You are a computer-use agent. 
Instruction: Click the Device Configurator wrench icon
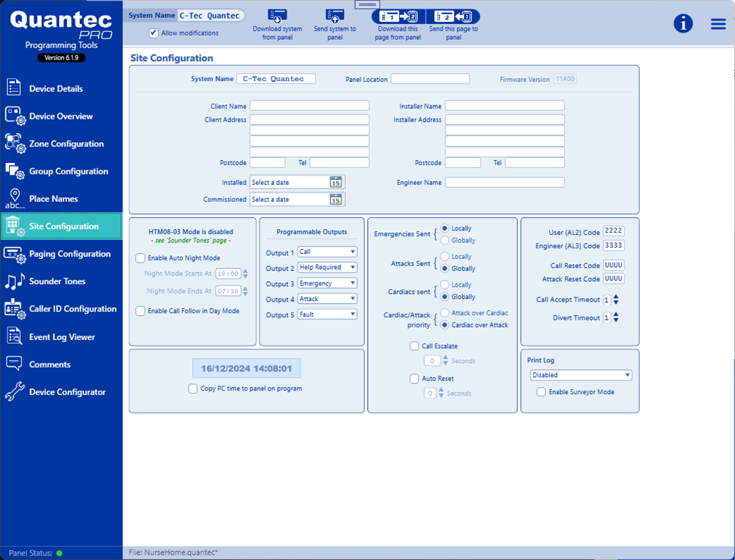coord(14,391)
